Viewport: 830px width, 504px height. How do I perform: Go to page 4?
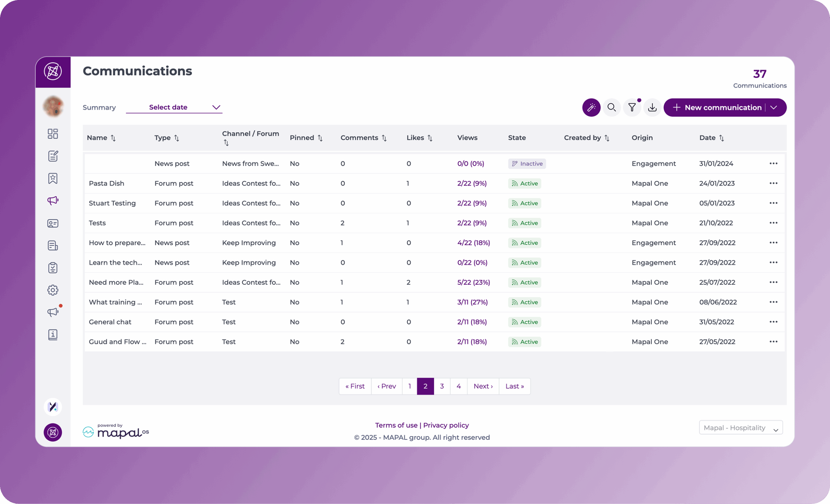(x=459, y=386)
